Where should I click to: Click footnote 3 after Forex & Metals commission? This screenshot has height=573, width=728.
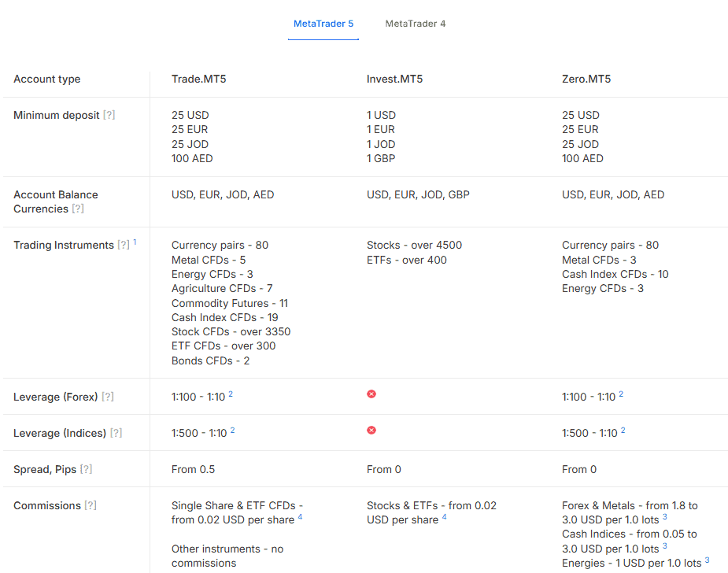[663, 516]
